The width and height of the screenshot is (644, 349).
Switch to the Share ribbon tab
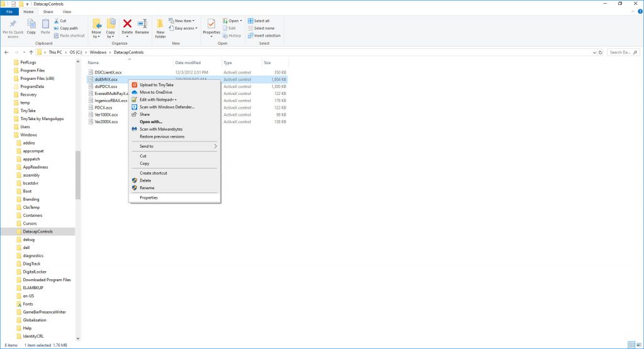point(48,12)
